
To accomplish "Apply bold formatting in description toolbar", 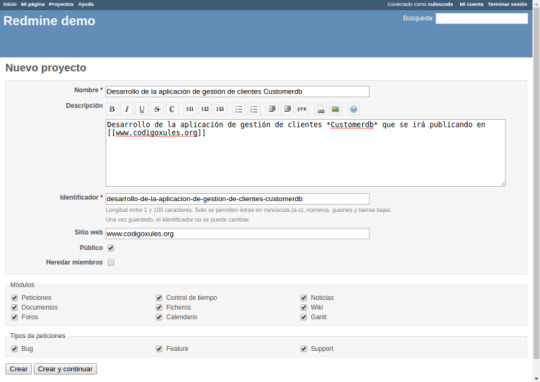I will pos(112,109).
